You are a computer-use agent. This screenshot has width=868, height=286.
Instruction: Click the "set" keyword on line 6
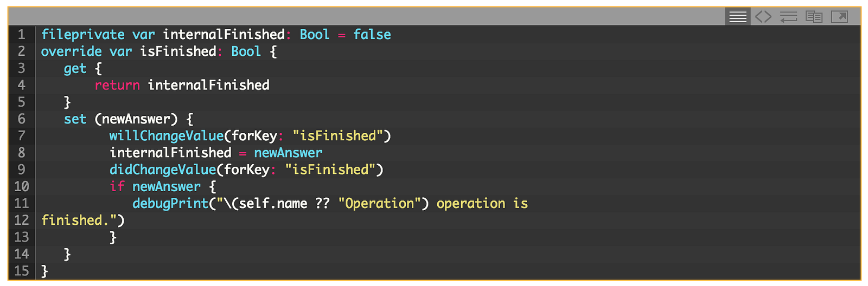(x=75, y=119)
